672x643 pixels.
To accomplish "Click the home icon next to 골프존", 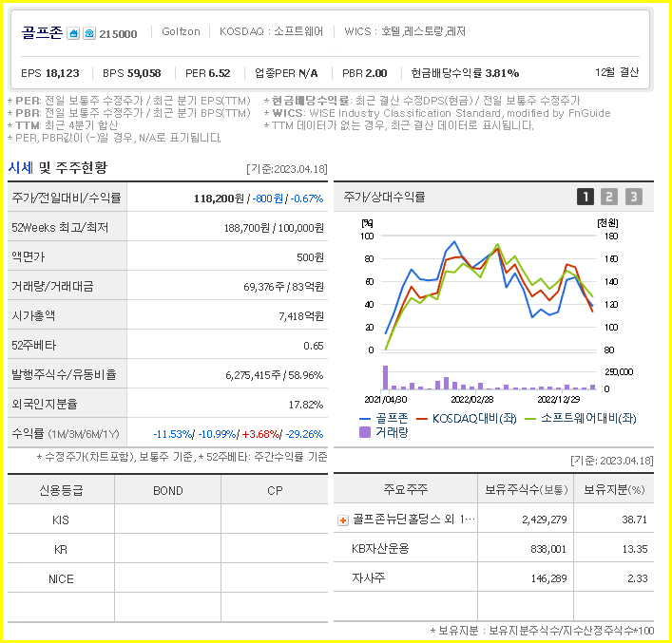I will click(x=73, y=33).
